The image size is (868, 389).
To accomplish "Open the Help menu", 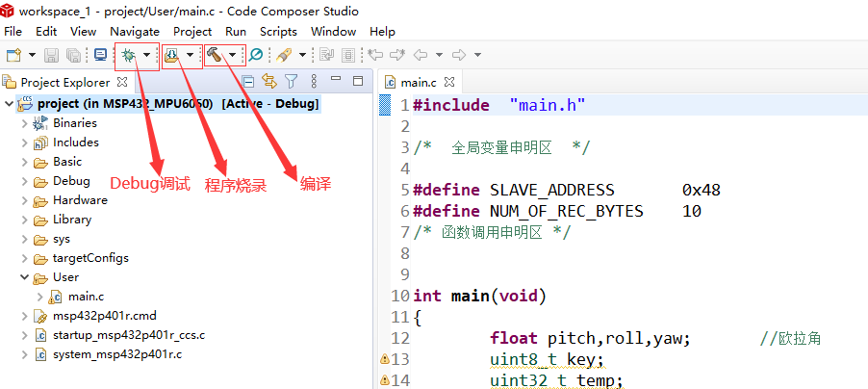I will click(383, 31).
